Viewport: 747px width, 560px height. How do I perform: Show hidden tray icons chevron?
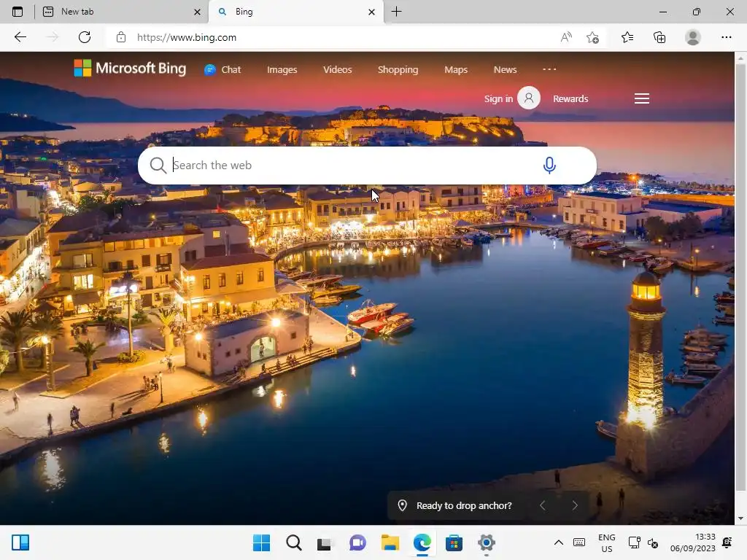pos(558,542)
